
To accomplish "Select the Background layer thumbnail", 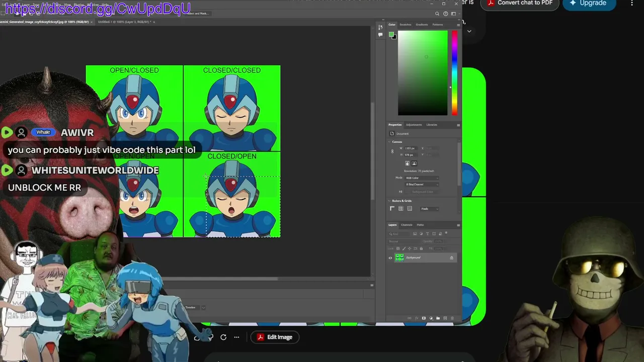I will (399, 258).
